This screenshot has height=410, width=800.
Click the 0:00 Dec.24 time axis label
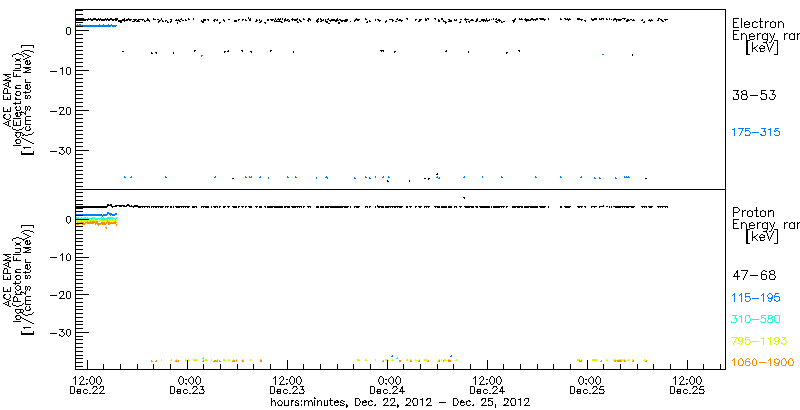tap(388, 386)
